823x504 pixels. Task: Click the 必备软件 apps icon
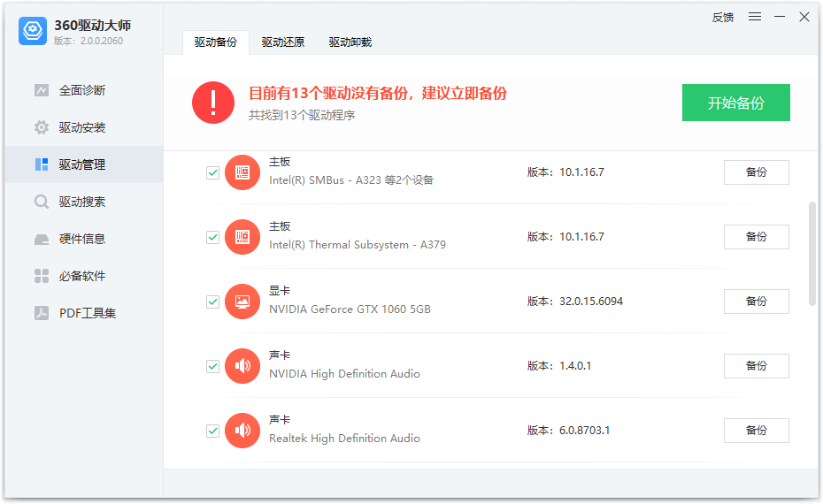(x=42, y=276)
